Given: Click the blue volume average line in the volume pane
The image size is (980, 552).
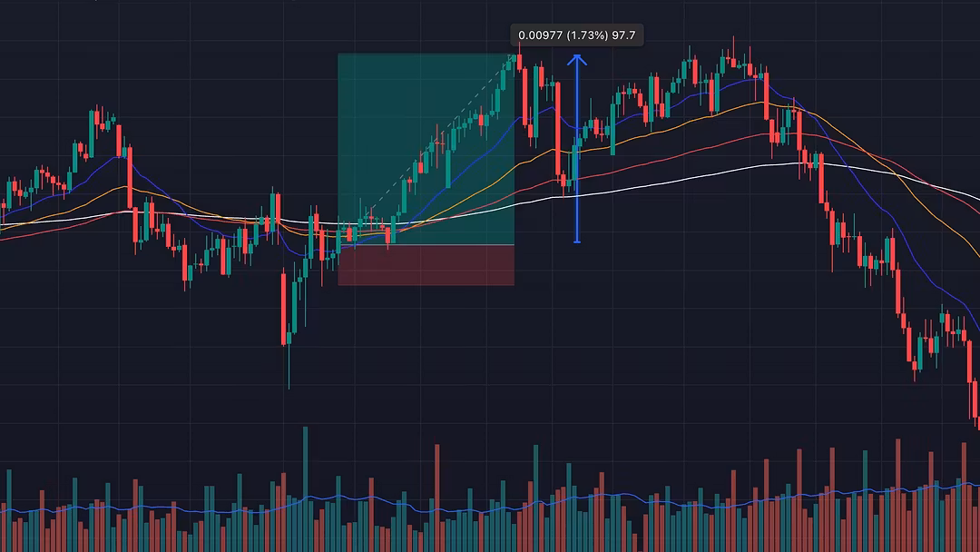Looking at the screenshot, I should coord(227,508).
